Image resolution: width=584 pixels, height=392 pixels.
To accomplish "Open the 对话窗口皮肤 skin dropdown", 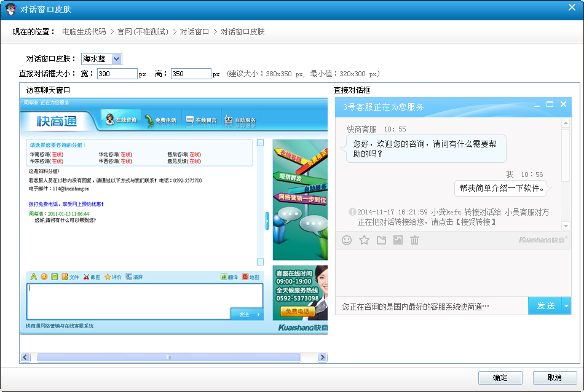I will 117,59.
